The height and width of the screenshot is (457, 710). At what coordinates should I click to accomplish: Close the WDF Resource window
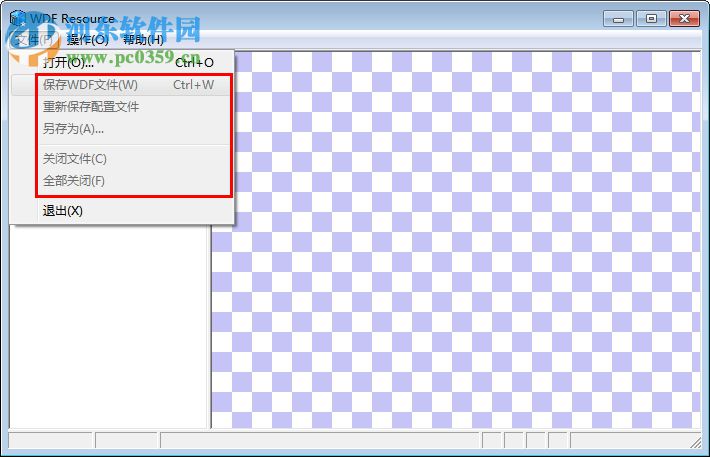click(x=684, y=19)
